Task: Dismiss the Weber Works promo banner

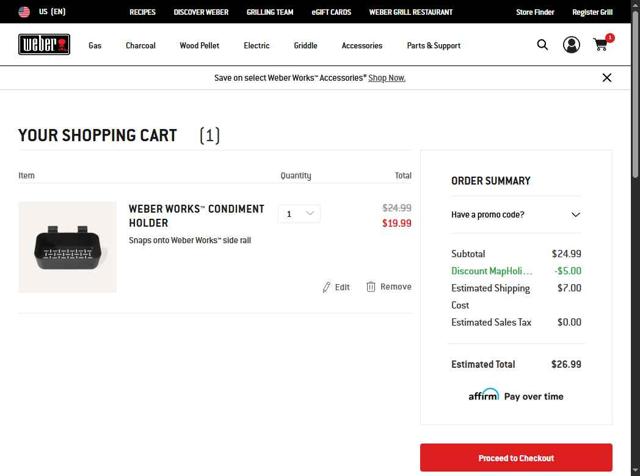Action: click(x=606, y=78)
